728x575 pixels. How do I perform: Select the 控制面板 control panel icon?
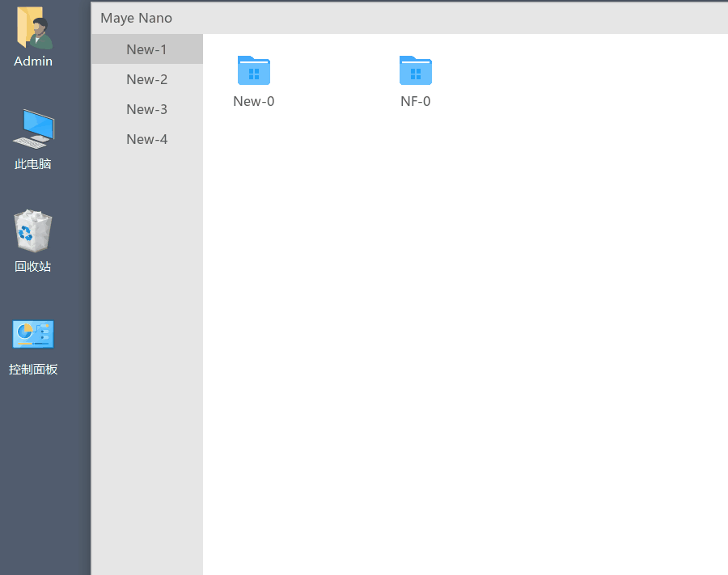33,334
